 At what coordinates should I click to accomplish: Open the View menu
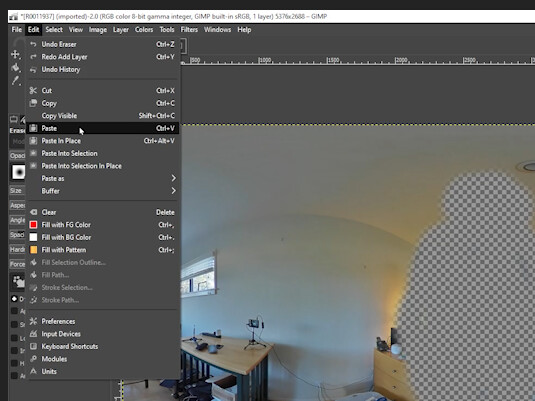tap(76, 30)
